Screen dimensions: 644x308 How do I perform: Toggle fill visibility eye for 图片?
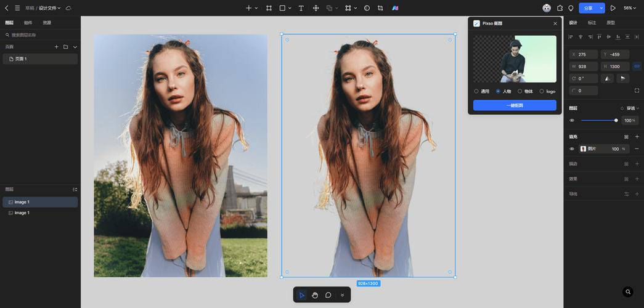(x=572, y=148)
